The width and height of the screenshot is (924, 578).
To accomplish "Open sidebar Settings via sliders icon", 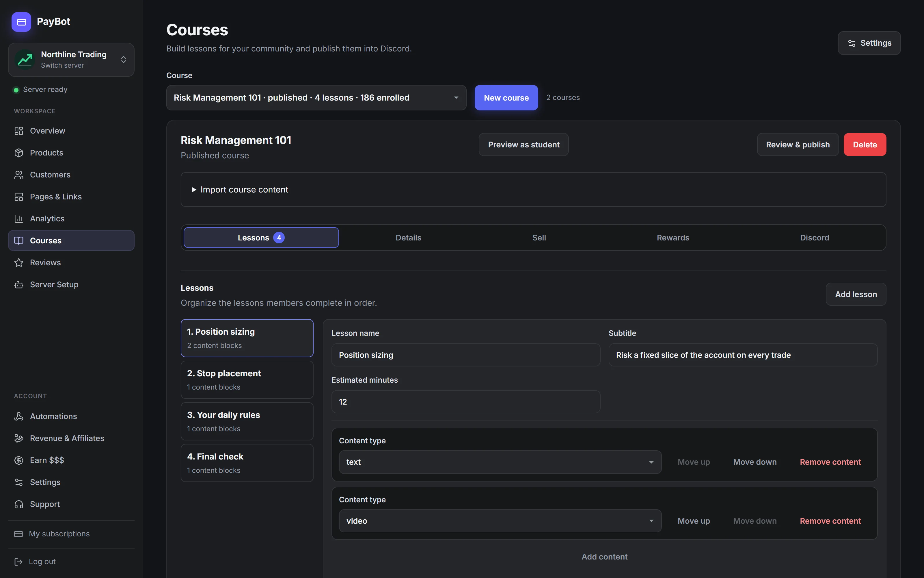I will tap(19, 482).
